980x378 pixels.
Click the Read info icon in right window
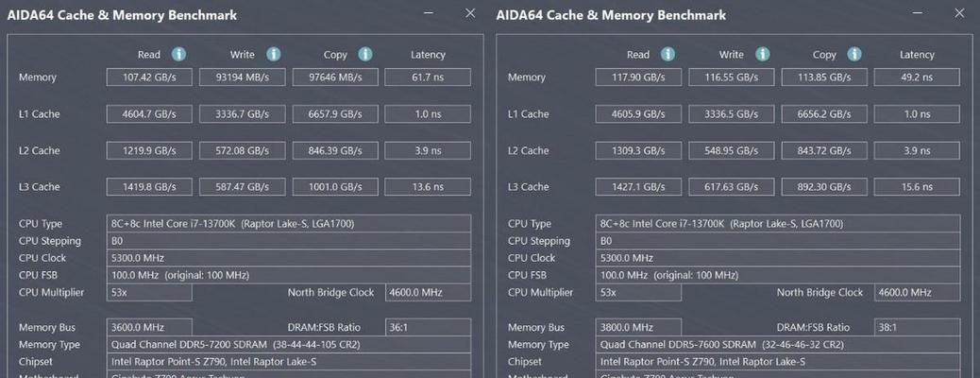[668, 55]
